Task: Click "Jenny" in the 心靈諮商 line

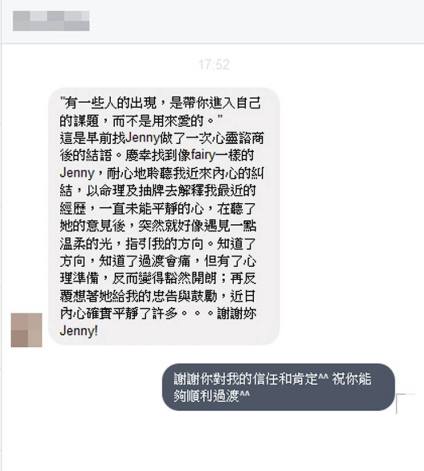Action: 142,138
